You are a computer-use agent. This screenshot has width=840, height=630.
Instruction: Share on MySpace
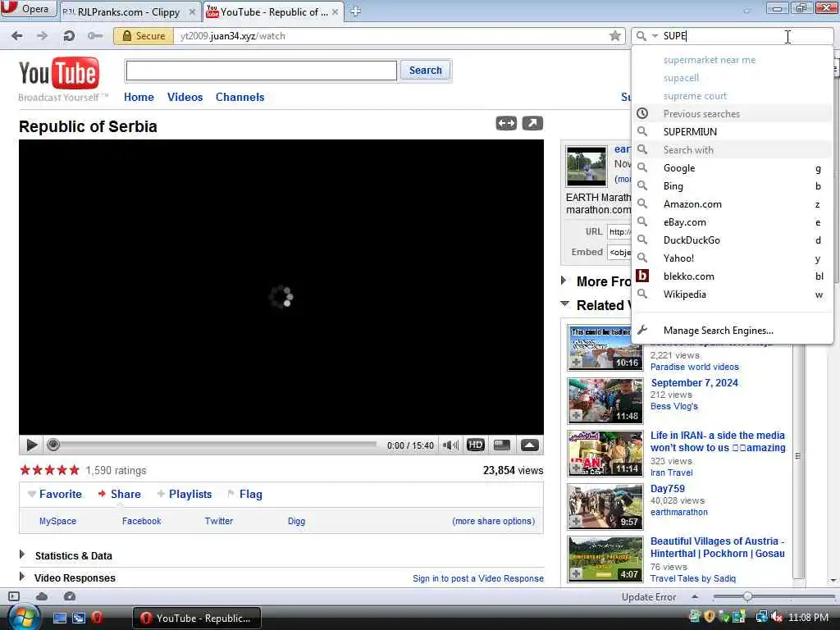click(58, 521)
